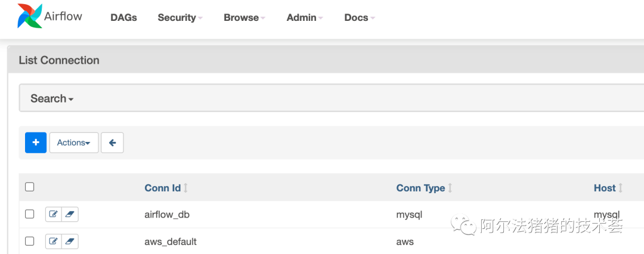The image size is (644, 254).
Task: Open the Docs menu
Action: (360, 17)
